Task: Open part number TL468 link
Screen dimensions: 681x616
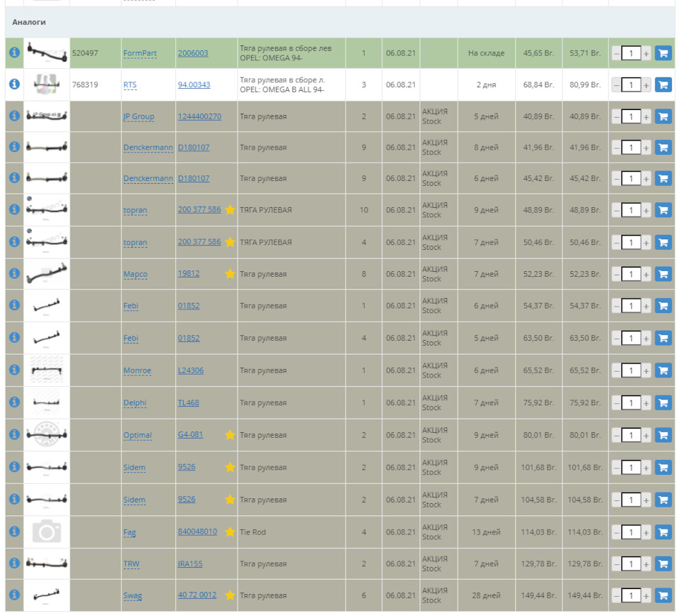Action: [188, 402]
